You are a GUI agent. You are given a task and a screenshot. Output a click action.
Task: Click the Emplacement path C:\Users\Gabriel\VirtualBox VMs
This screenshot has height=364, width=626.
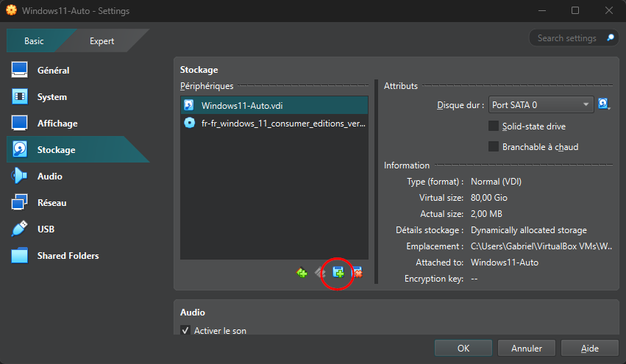pyautogui.click(x=541, y=246)
